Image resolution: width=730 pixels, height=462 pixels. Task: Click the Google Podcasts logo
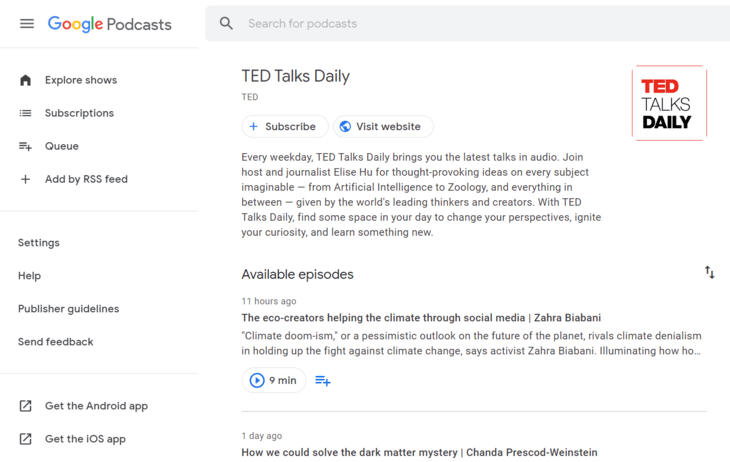coord(109,24)
